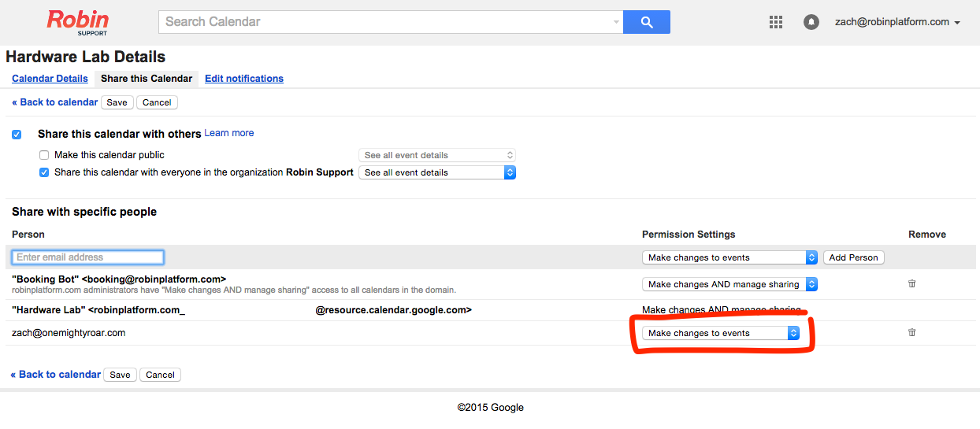Image resolution: width=980 pixels, height=429 pixels.
Task: Focus the Enter email address field
Action: click(x=87, y=257)
